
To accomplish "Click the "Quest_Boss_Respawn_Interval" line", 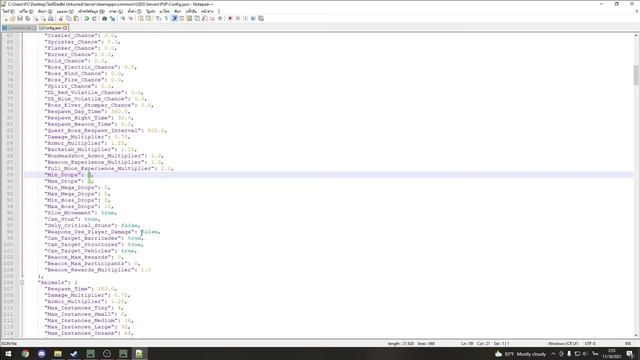I will point(105,130).
